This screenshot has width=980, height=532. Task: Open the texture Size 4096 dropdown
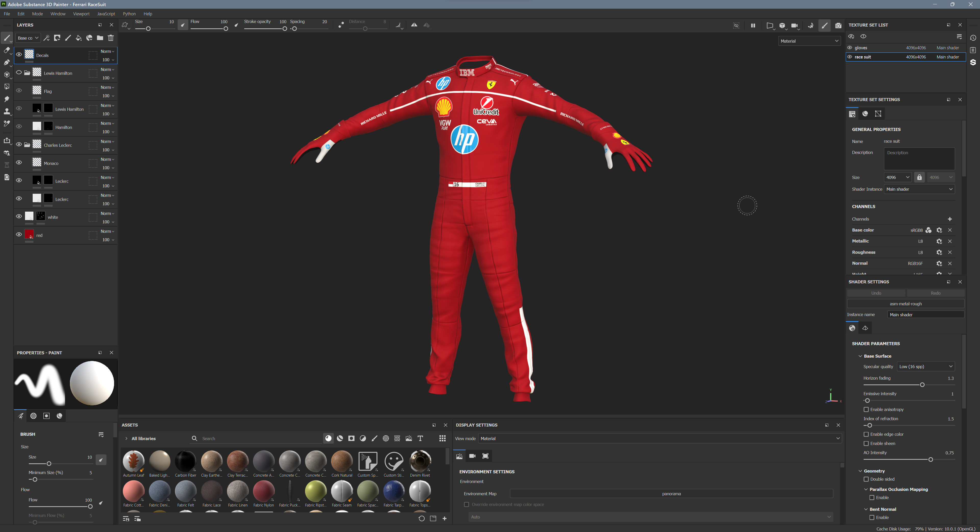pyautogui.click(x=898, y=177)
